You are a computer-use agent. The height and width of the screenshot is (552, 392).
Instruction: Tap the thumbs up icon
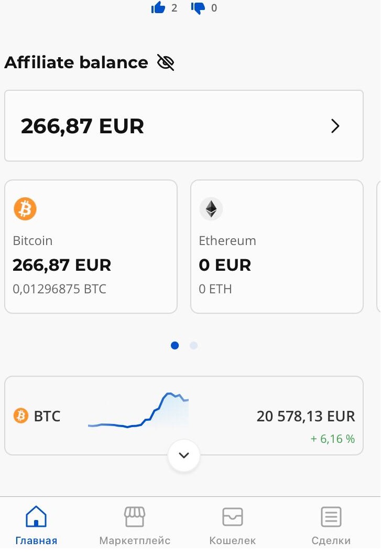158,8
